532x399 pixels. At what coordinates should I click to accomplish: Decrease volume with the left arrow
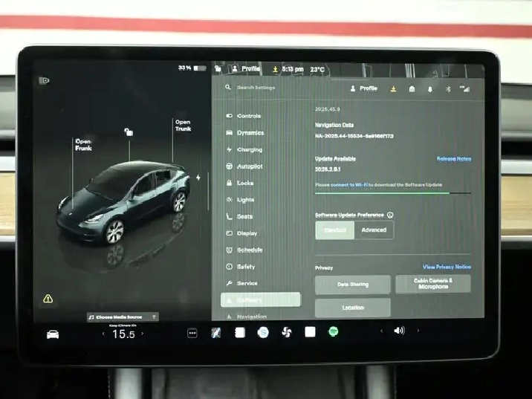tap(382, 331)
